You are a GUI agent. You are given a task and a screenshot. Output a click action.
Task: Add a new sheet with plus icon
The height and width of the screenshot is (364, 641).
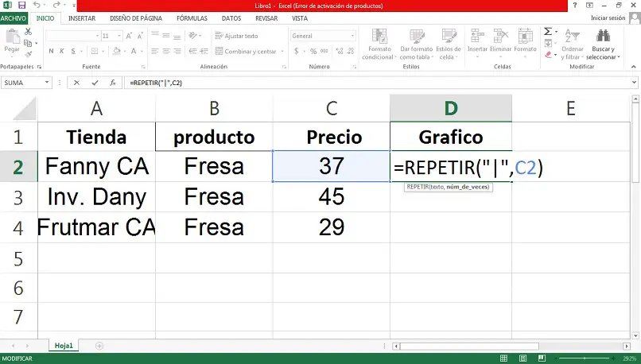[99, 346]
